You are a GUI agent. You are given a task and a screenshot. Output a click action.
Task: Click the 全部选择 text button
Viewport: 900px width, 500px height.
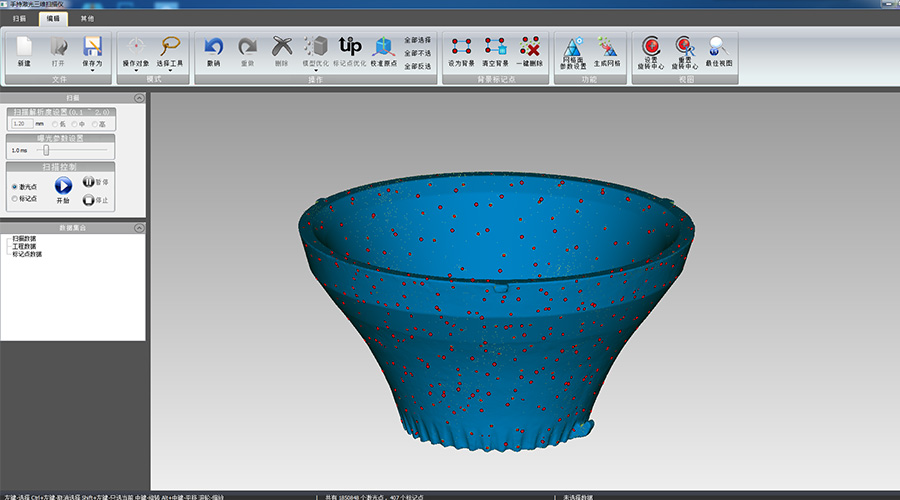coord(417,40)
